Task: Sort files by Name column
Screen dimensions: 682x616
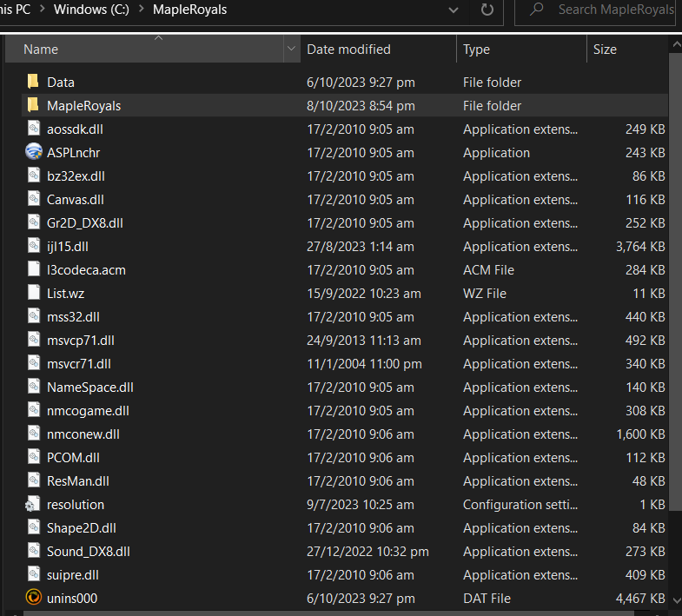Action: 144,49
